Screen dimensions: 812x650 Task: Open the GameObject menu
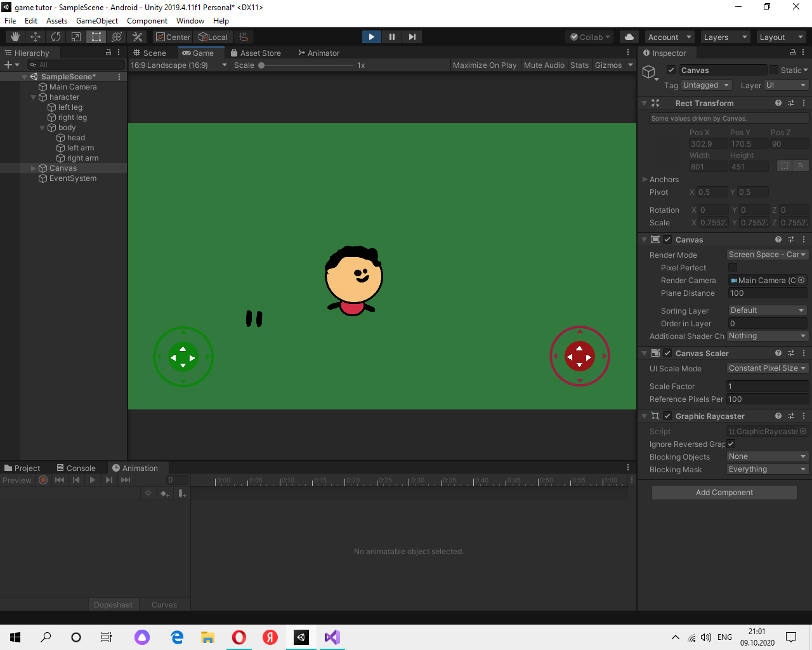(x=97, y=20)
